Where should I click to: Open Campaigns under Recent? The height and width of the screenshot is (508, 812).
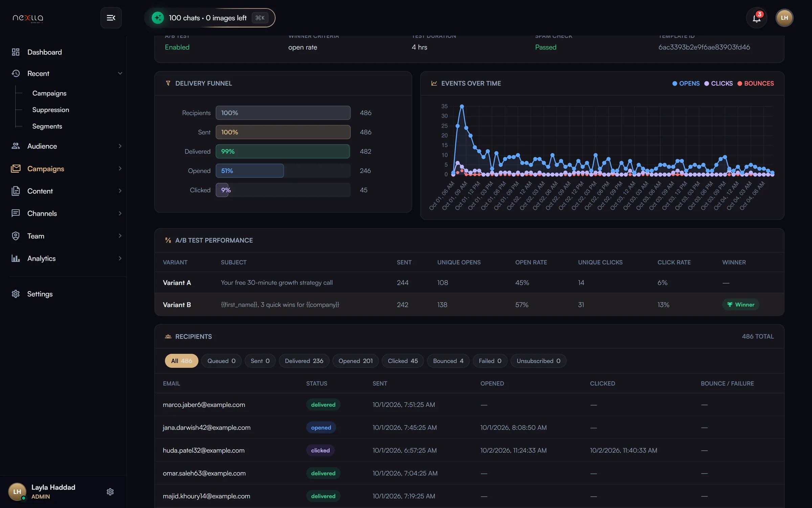tap(49, 93)
